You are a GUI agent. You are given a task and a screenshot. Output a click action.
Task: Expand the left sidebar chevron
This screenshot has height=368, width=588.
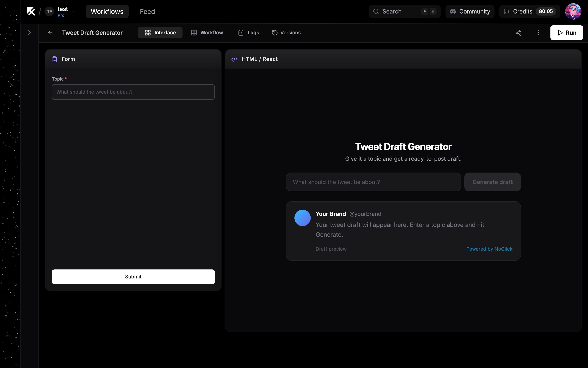coord(29,32)
